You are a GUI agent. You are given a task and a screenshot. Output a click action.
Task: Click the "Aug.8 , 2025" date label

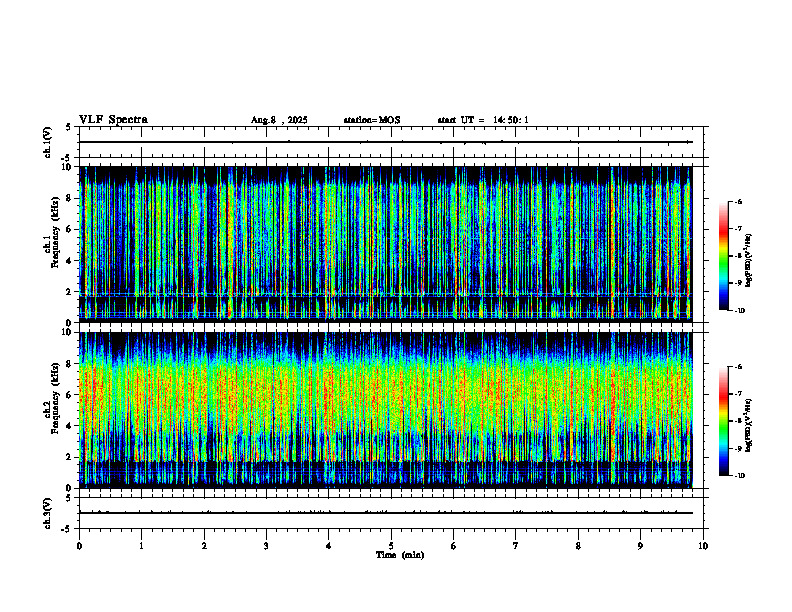(279, 120)
